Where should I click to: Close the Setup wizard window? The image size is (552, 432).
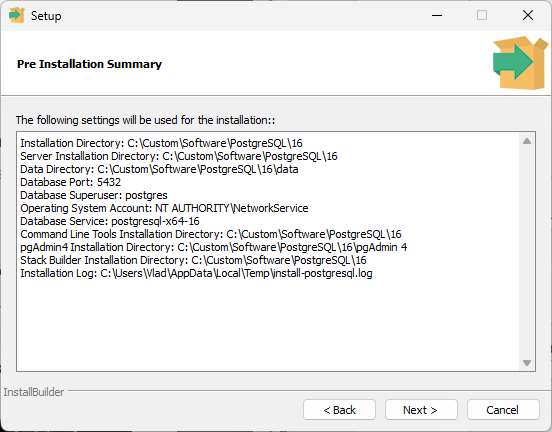[x=528, y=15]
